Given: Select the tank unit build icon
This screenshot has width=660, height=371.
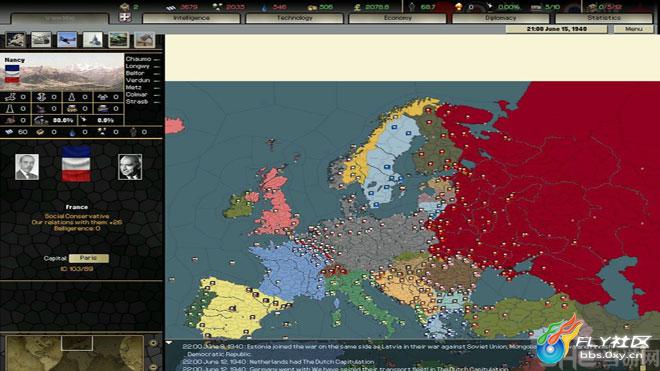Looking at the screenshot, I should (41, 40).
